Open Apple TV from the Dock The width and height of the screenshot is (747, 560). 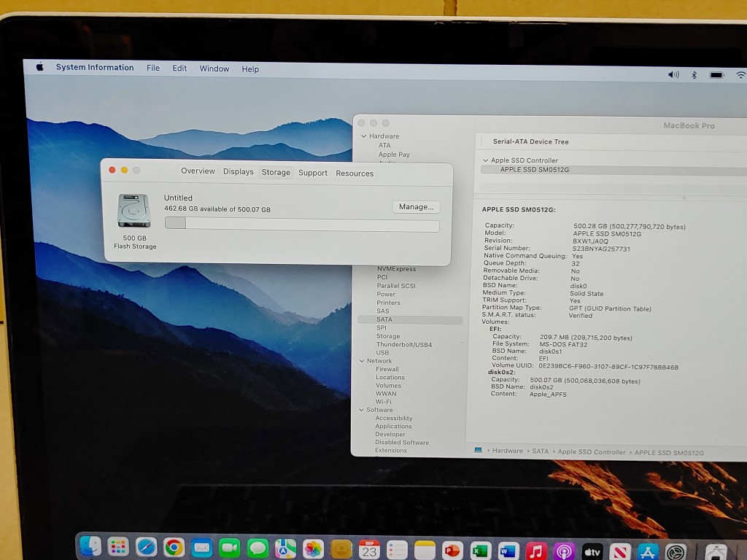pos(592,553)
